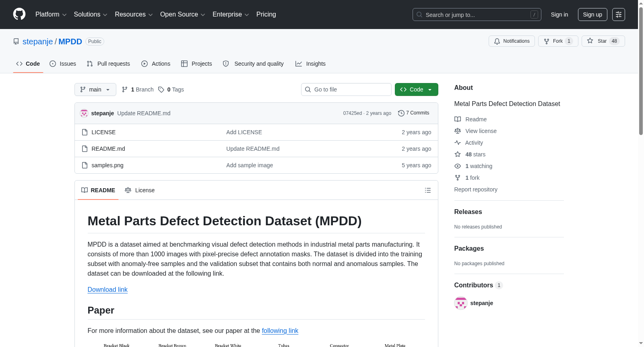Open the green Code download dropdown
The width and height of the screenshot is (644, 347).
point(417,89)
